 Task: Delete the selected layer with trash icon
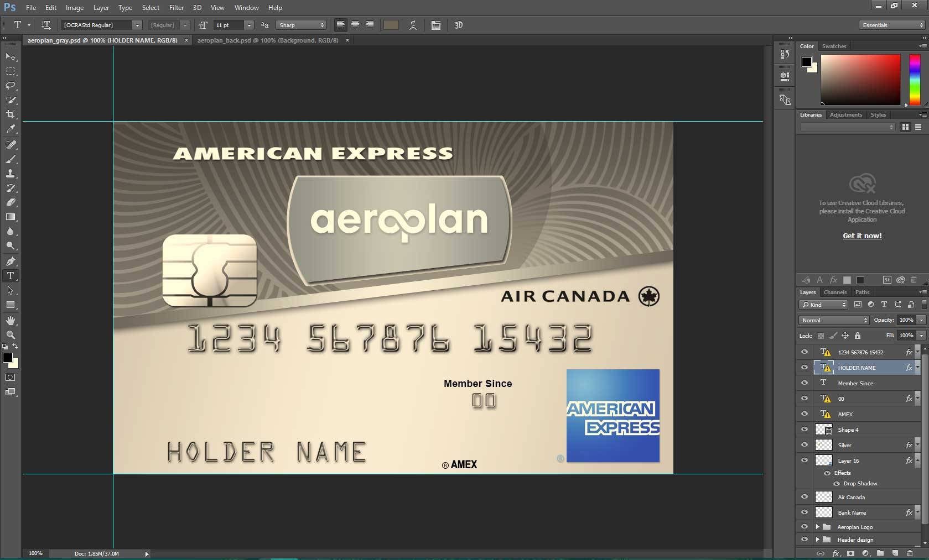(910, 553)
